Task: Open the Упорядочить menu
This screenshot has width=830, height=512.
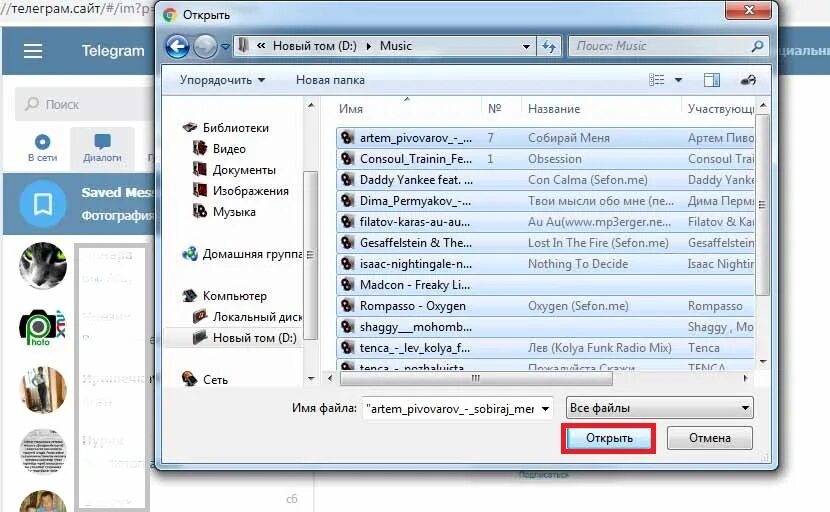Action: (222, 80)
